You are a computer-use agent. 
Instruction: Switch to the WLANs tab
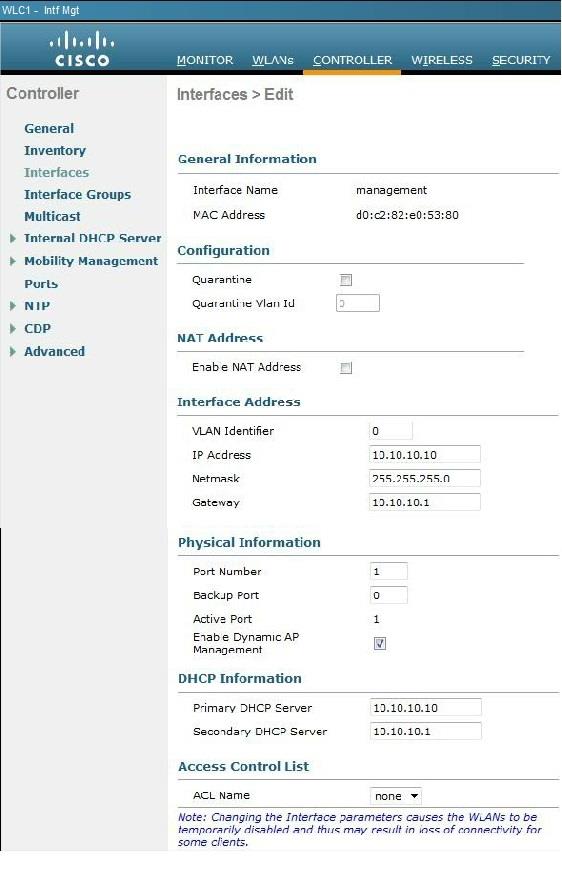coord(272,60)
